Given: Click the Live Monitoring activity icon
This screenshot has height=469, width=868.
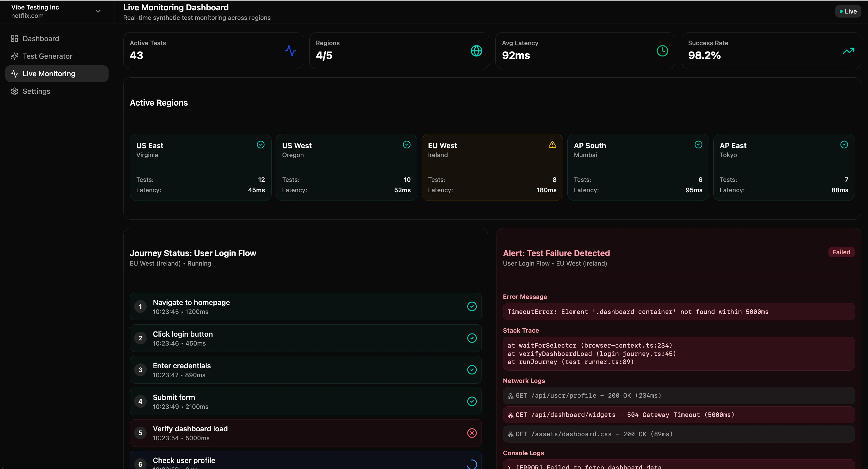Looking at the screenshot, I should tap(14, 74).
